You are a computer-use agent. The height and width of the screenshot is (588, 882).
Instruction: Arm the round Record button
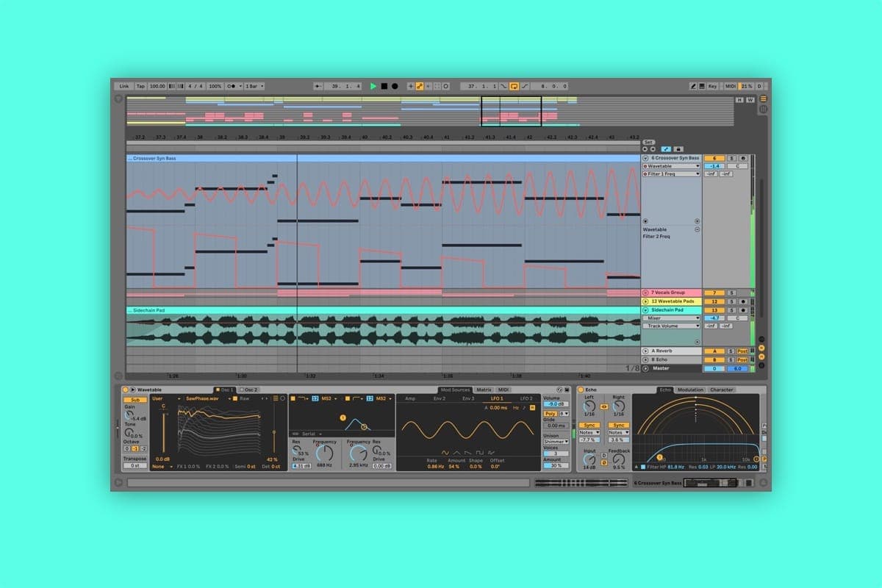pyautogui.click(x=395, y=86)
